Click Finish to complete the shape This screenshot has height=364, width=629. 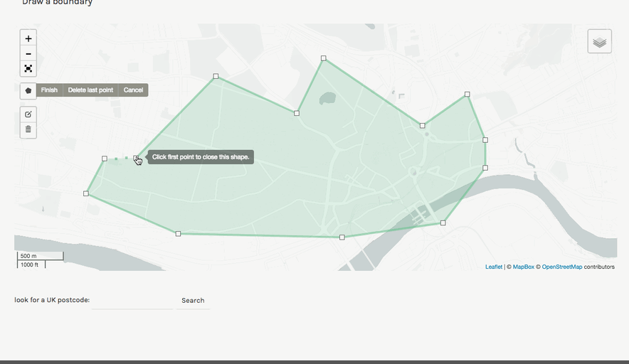49,90
